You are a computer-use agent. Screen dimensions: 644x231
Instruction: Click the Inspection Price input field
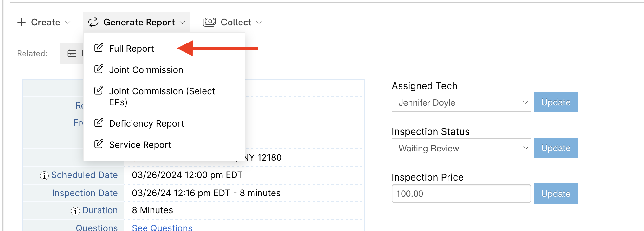461,194
